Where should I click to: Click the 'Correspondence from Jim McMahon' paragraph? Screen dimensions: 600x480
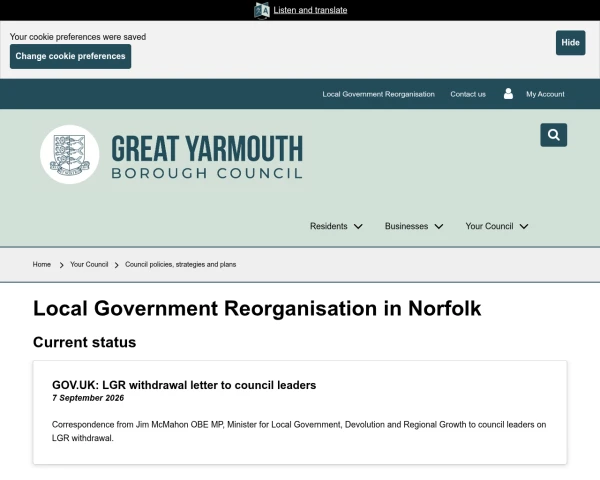coord(299,431)
